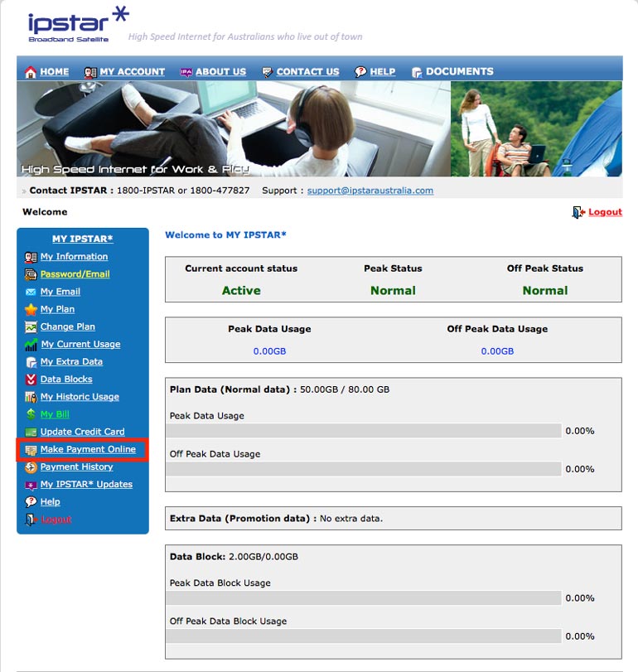
Task: Click the top-right Logout link
Action: coord(605,212)
